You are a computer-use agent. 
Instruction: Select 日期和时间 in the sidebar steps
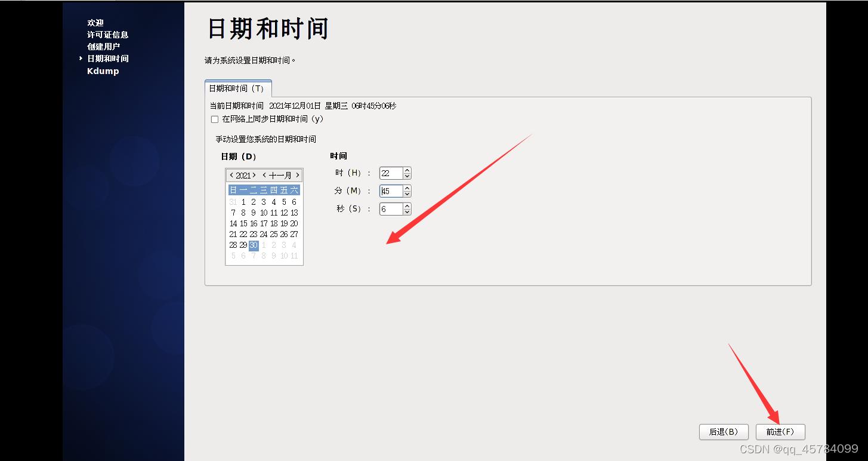[x=108, y=59]
